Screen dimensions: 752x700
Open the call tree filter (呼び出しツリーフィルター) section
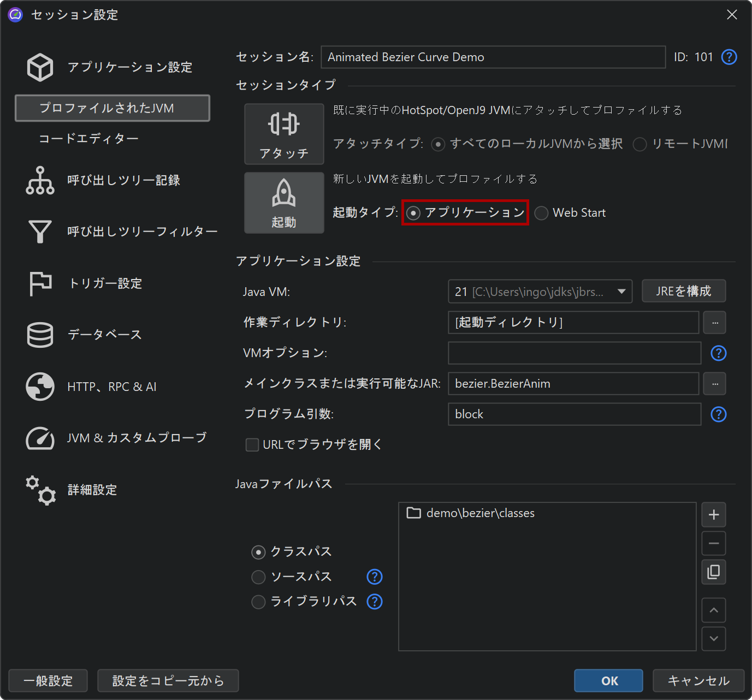click(40, 232)
